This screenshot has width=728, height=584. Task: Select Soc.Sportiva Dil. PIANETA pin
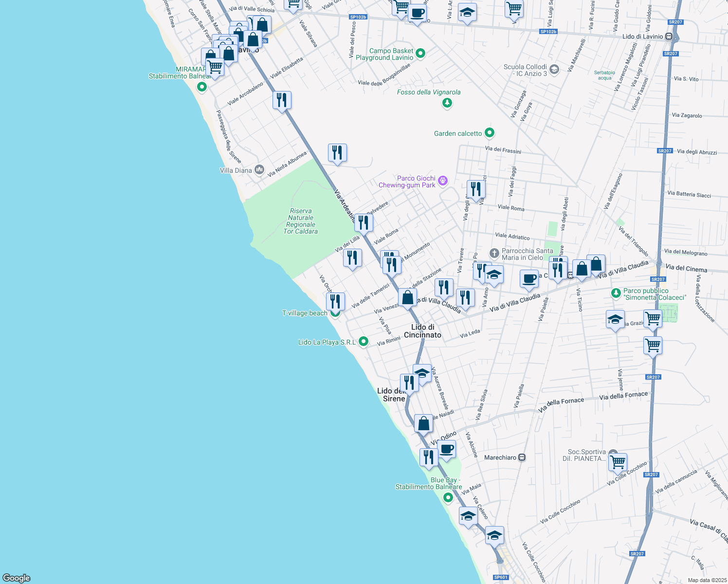click(x=613, y=453)
